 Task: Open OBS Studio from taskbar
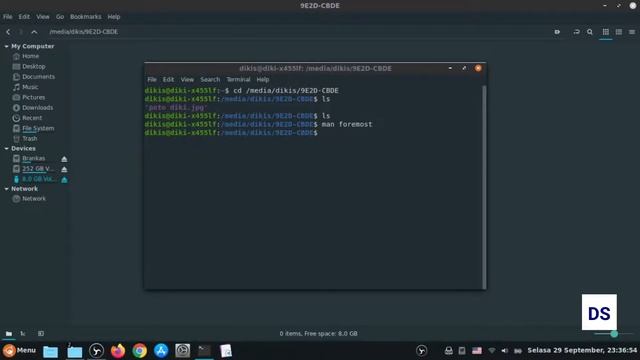[x=96, y=351]
